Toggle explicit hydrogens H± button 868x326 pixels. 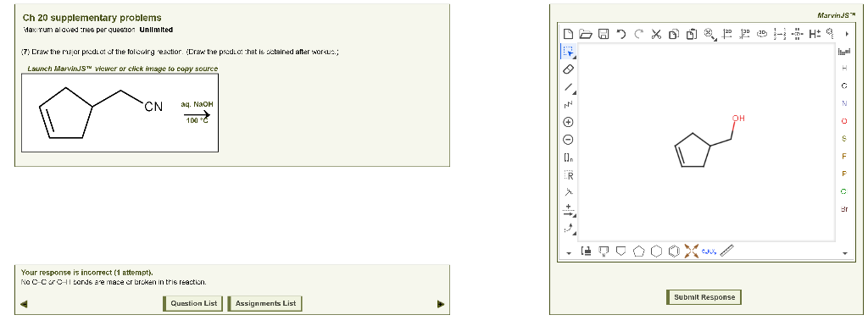tap(815, 34)
